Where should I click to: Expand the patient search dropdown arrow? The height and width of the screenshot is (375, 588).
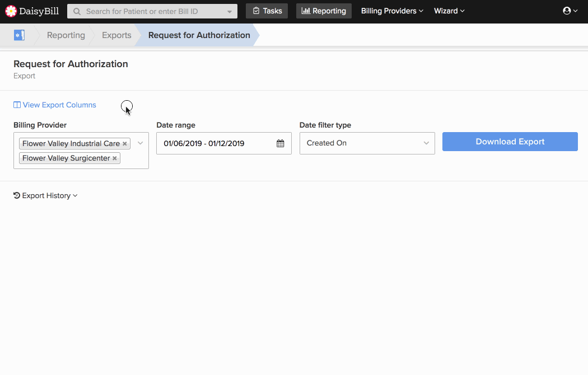[x=230, y=12]
